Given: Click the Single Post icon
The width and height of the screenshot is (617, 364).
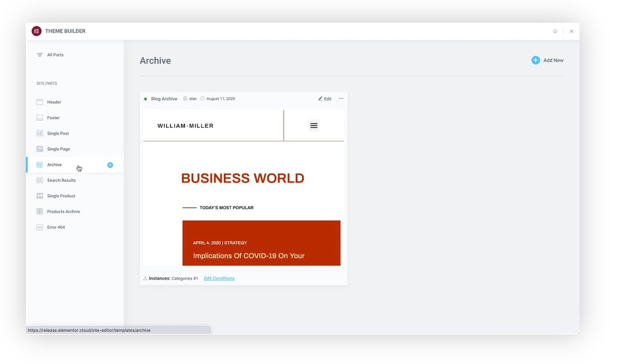Looking at the screenshot, I should coord(40,133).
